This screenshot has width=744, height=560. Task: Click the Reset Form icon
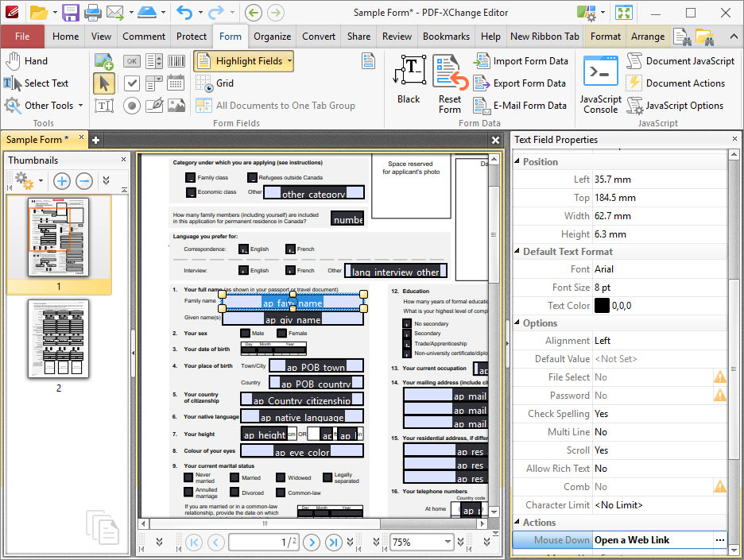click(x=450, y=84)
